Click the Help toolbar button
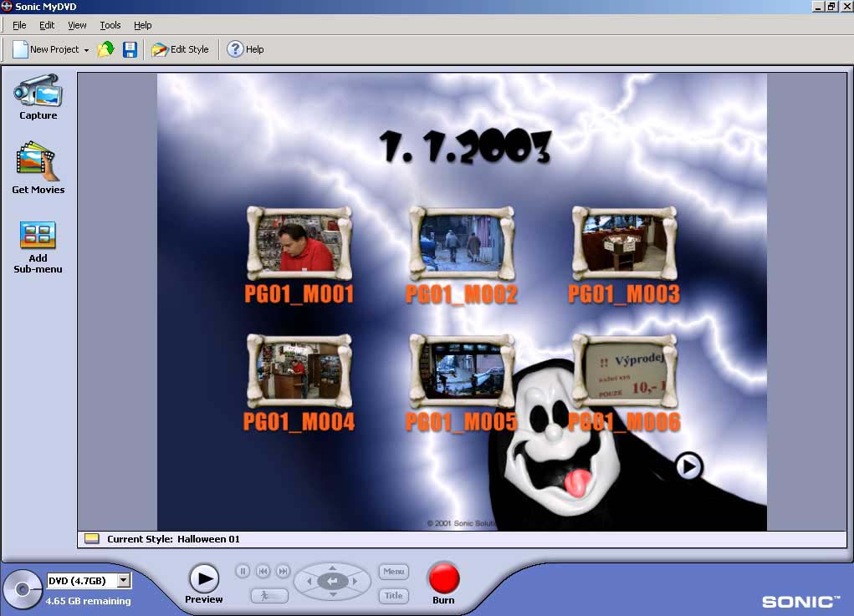Viewport: 854px width, 616px height. (x=245, y=49)
